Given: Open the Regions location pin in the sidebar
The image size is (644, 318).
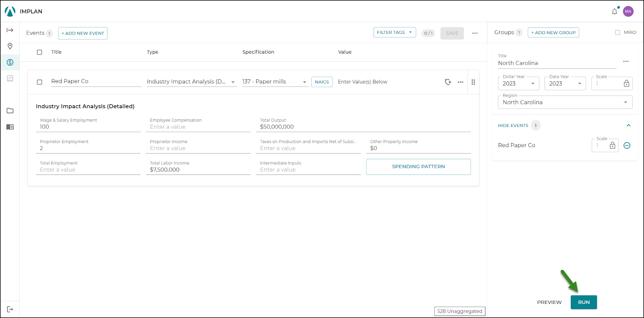Looking at the screenshot, I should point(10,46).
